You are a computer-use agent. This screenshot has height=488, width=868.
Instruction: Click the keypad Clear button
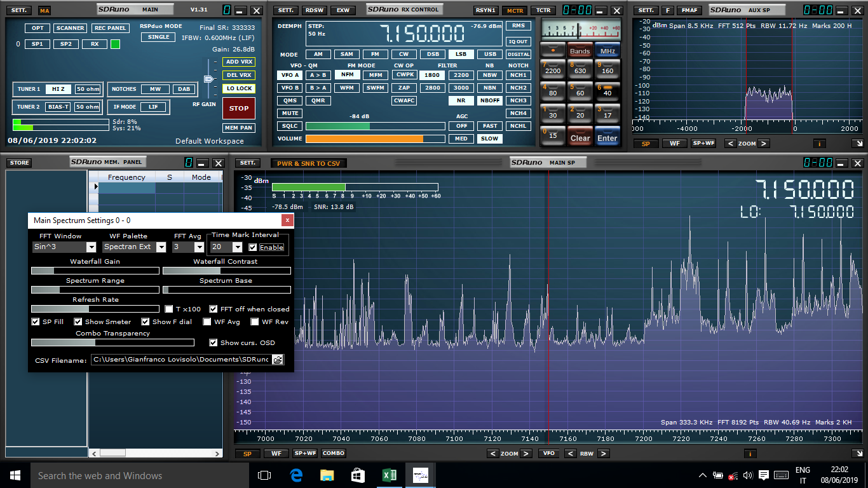(x=580, y=135)
